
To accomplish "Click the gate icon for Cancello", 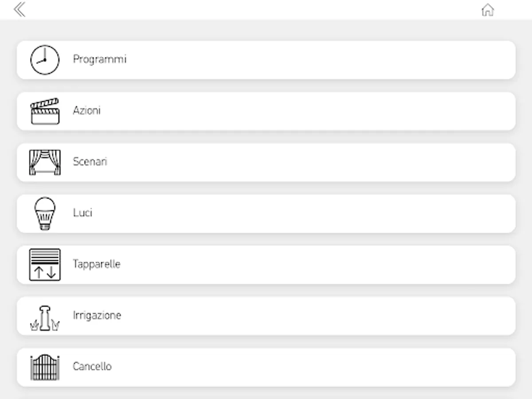I will point(44,367).
